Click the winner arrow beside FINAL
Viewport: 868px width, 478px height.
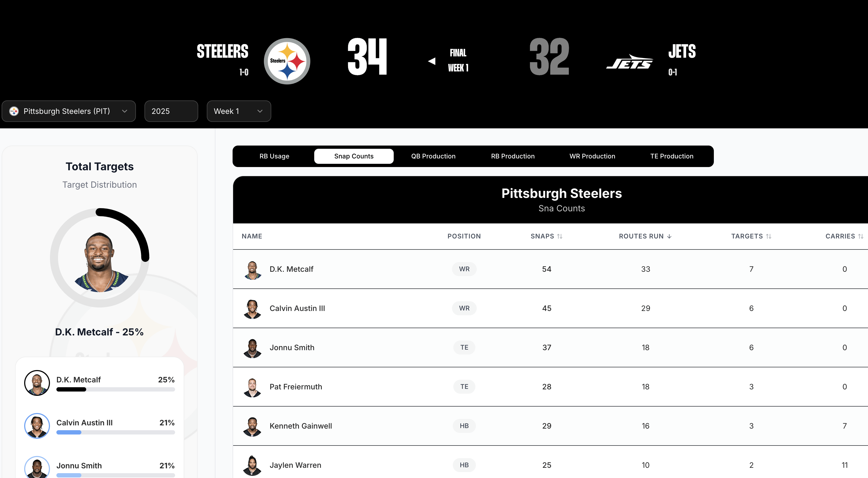tap(432, 61)
